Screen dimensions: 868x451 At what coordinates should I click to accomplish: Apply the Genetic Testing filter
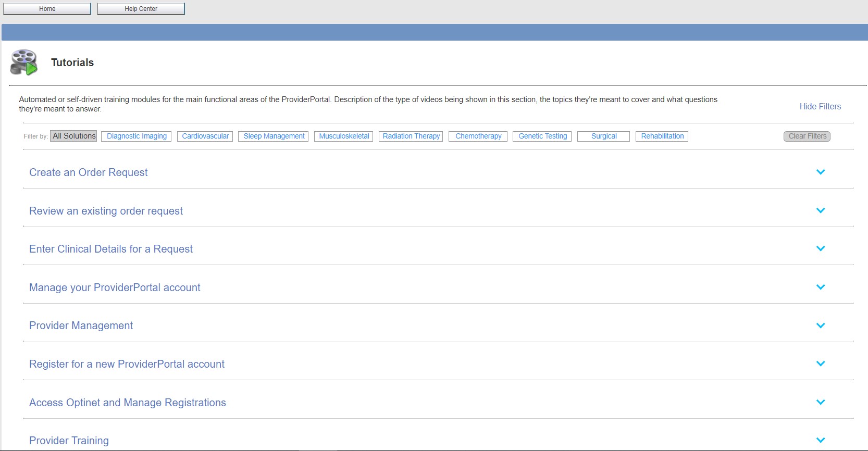pos(542,136)
